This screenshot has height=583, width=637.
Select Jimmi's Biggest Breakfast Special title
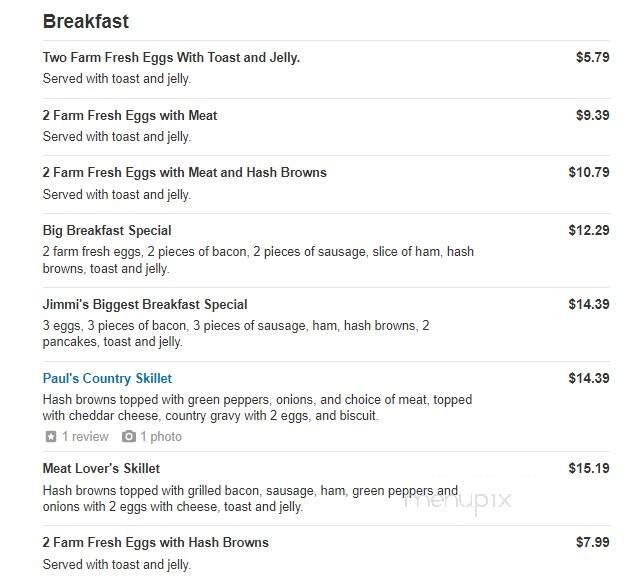145,304
